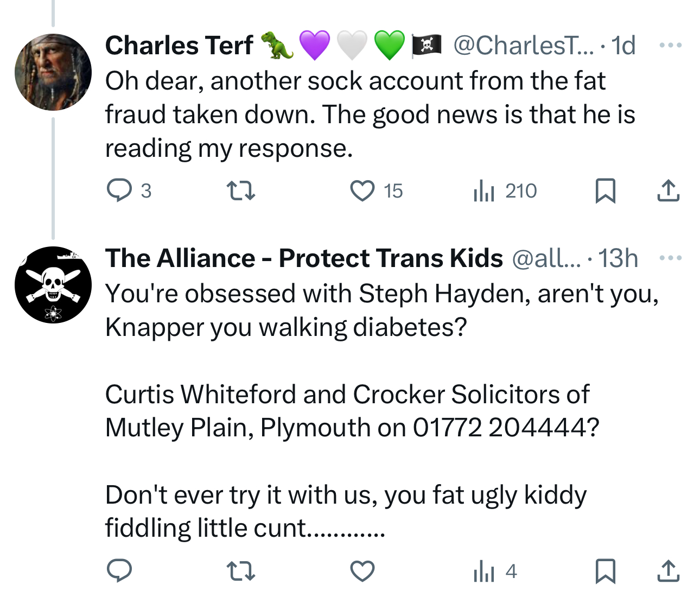Open Charles Terf's profile picture
This screenshot has width=700, height=597.
pyautogui.click(x=53, y=72)
